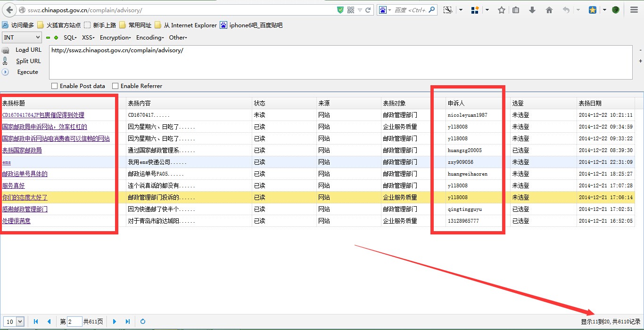Refresh the table with the pager reload icon

143,322
